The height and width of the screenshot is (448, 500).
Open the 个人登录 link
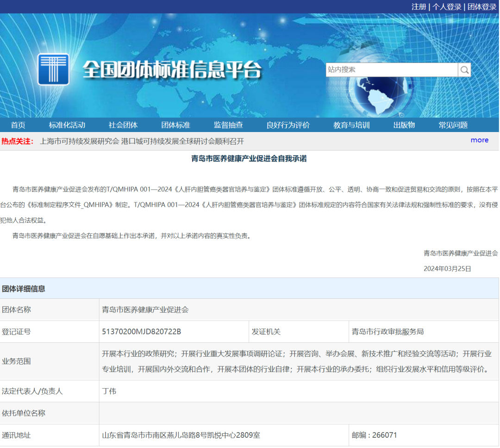tap(447, 6)
